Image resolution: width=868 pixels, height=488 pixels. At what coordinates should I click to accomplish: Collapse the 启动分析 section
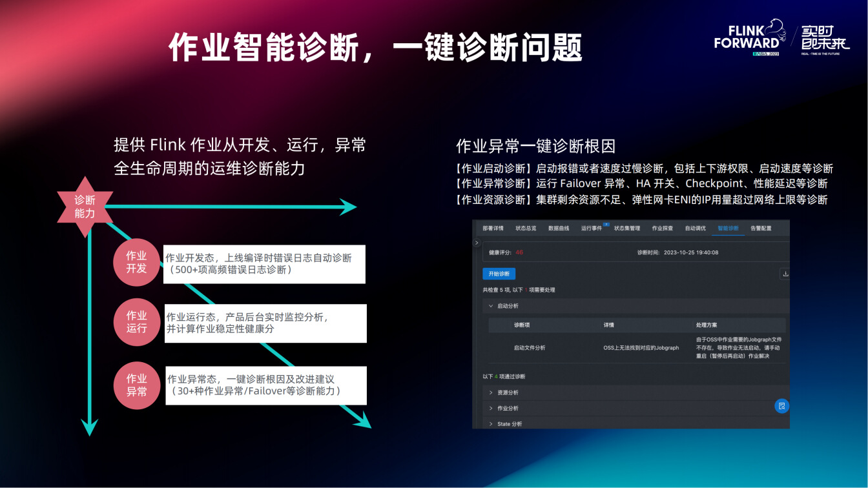636,306
